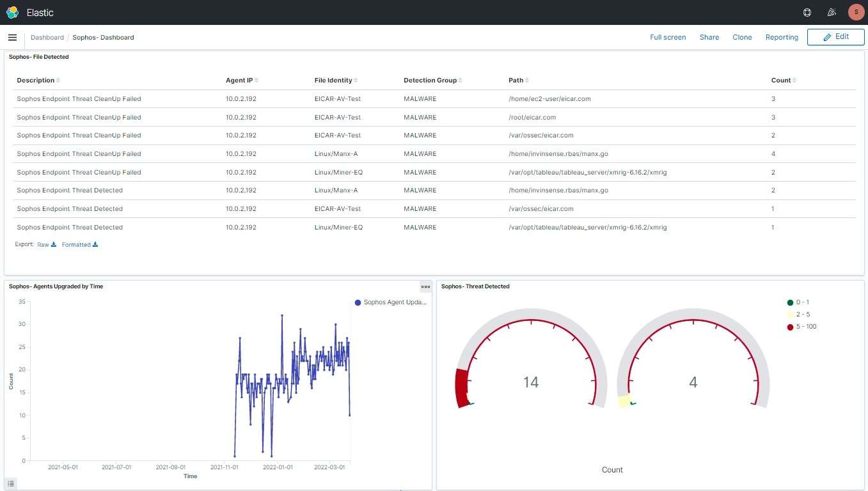Screen dimensions: 868x491
Task: Click the Edit dashboard button
Action: click(835, 37)
